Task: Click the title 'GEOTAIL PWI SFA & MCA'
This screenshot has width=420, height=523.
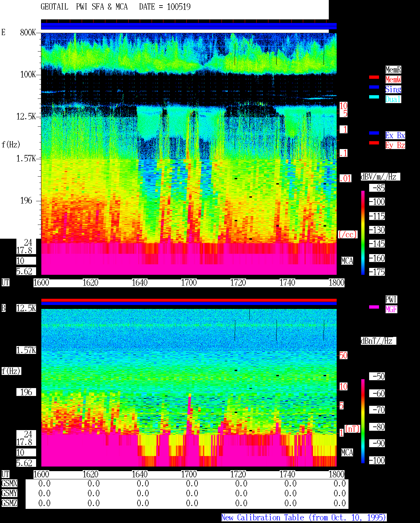Action: click(x=84, y=7)
